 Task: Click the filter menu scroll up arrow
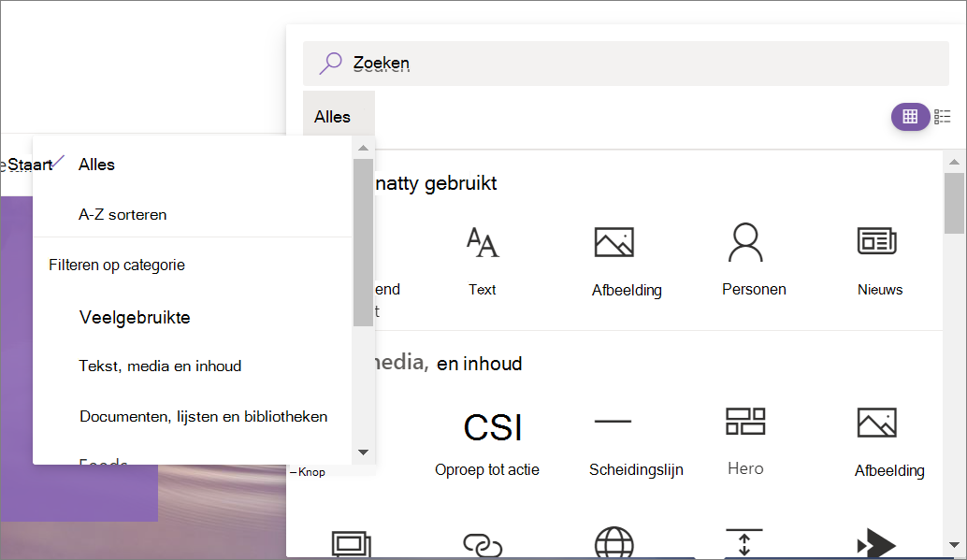tap(363, 148)
